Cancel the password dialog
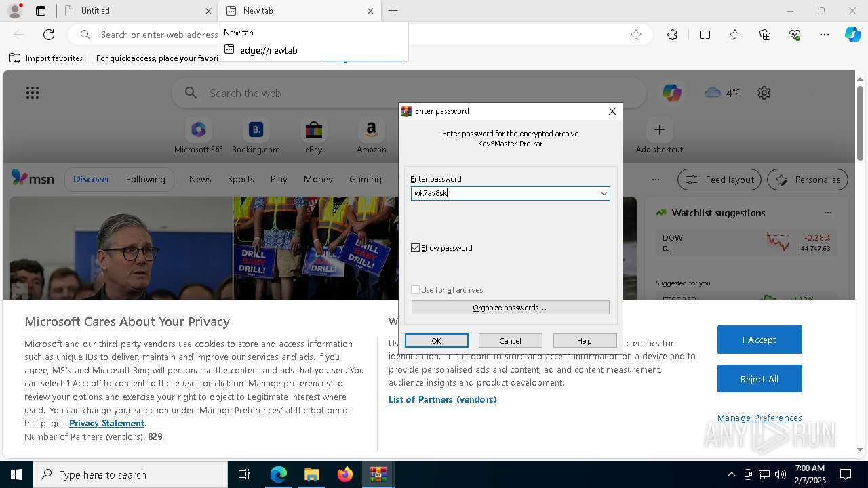 coord(510,341)
